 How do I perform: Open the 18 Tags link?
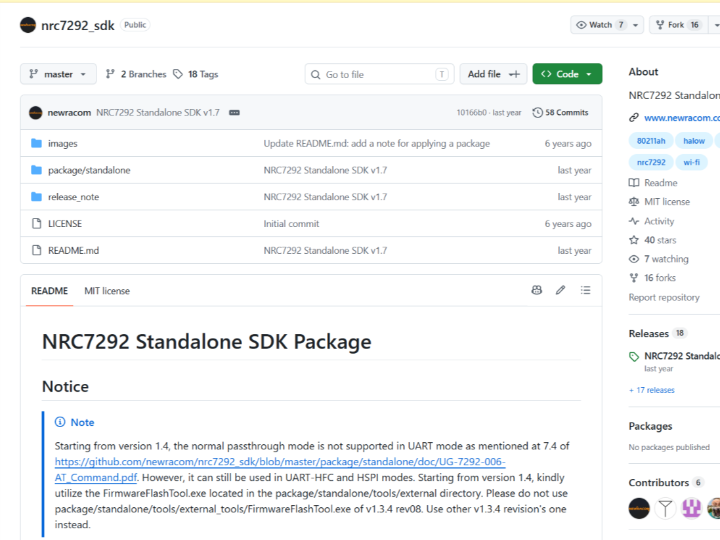pyautogui.click(x=196, y=74)
